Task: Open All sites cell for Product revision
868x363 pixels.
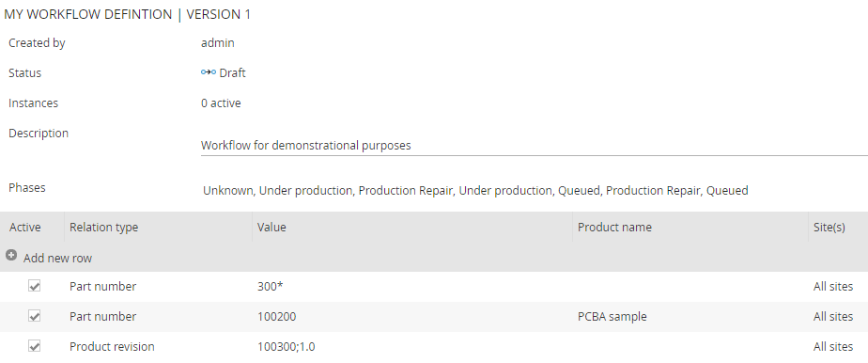Action: click(833, 346)
